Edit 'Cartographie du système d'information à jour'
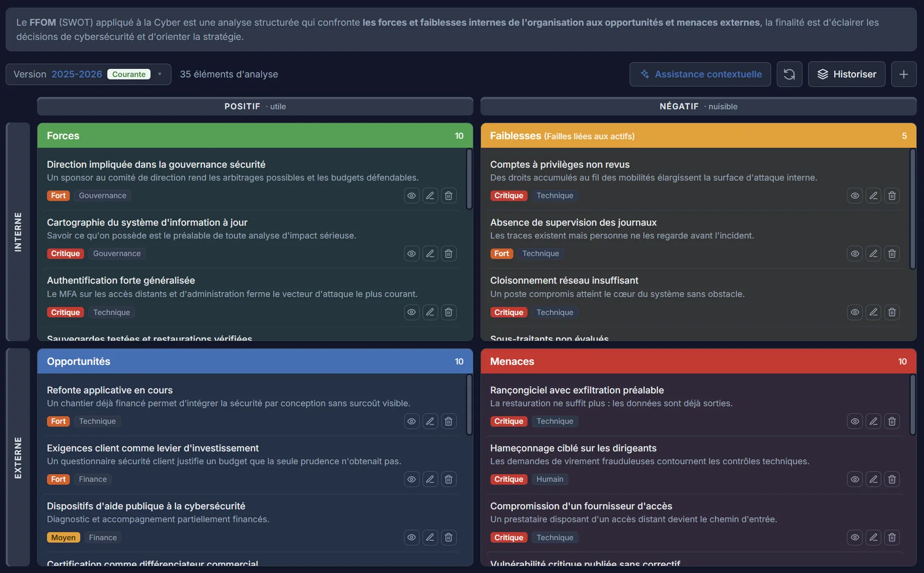 430,254
